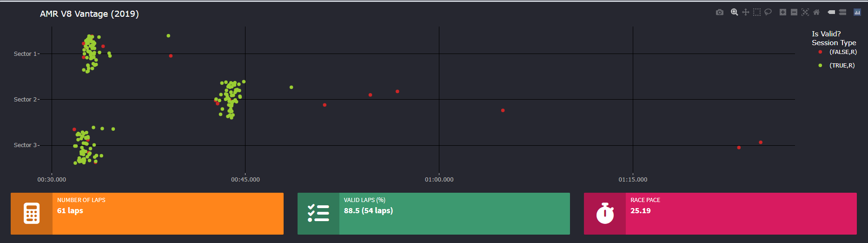Click the 'VALID LAPS (%)' card heading
Viewport: 868px width, 243px height.
pyautogui.click(x=364, y=200)
